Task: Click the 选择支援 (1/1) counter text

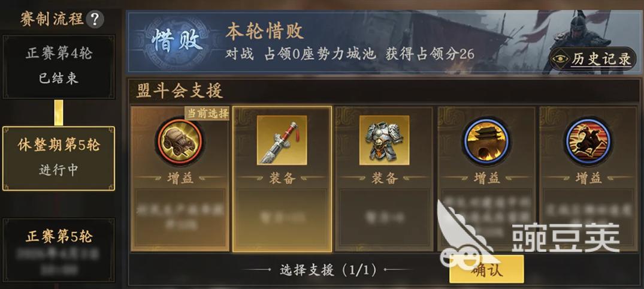Action: pos(328,270)
